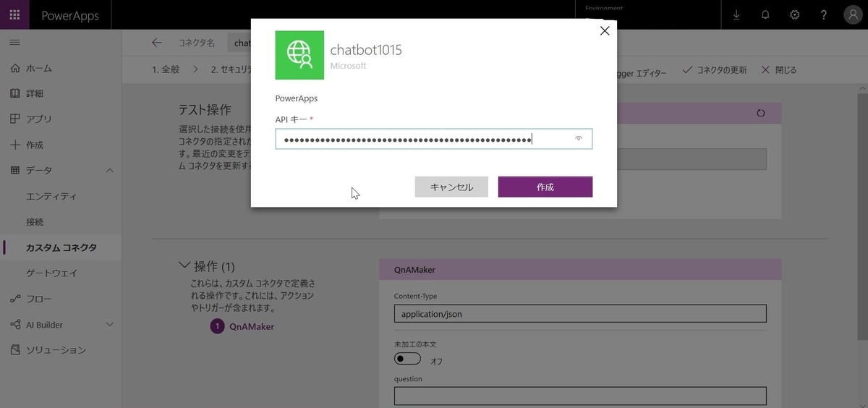This screenshot has width=868, height=408.
Task: Click the 作成 button in dialog
Action: click(545, 187)
